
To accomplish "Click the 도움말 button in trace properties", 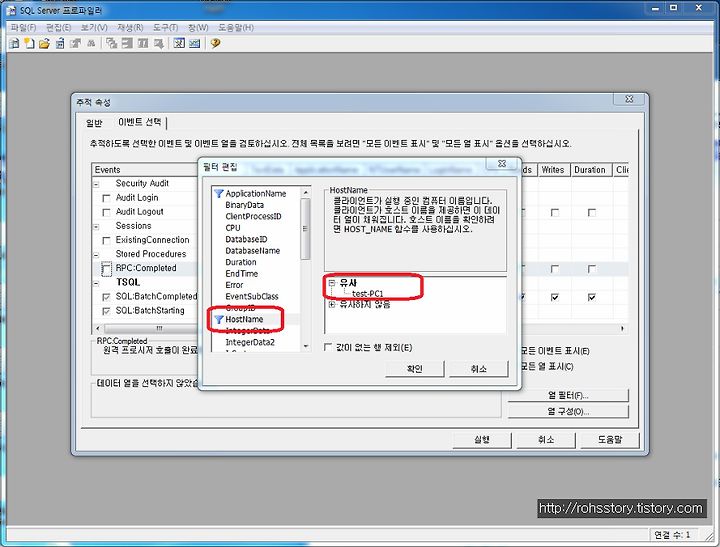I will pos(610,440).
